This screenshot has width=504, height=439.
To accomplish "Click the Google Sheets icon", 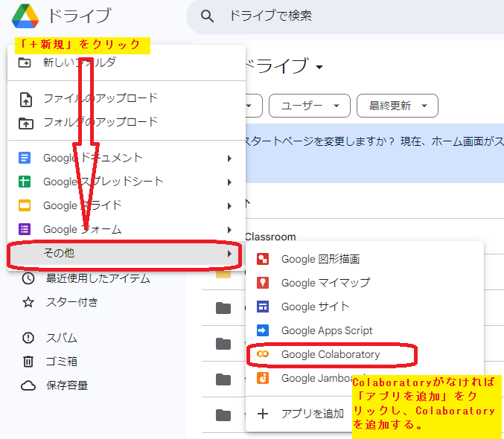I will [x=25, y=182].
